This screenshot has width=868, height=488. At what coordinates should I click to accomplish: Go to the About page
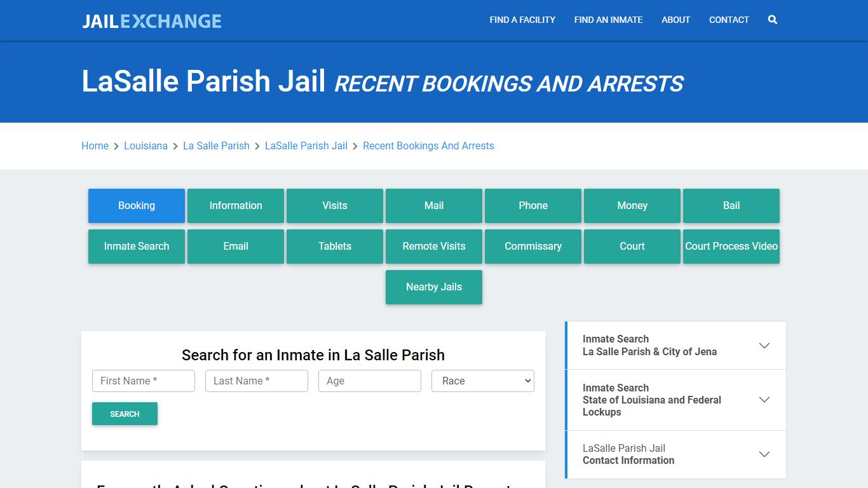(x=675, y=20)
